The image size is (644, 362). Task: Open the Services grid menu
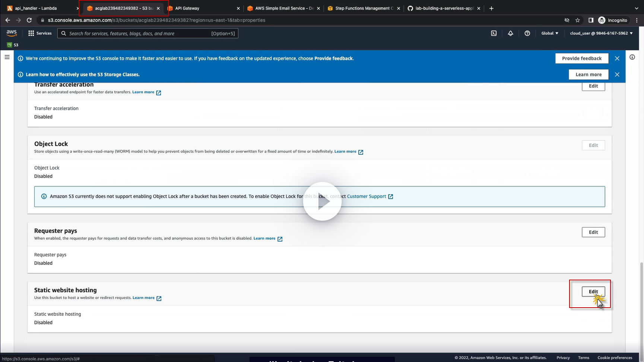point(40,33)
